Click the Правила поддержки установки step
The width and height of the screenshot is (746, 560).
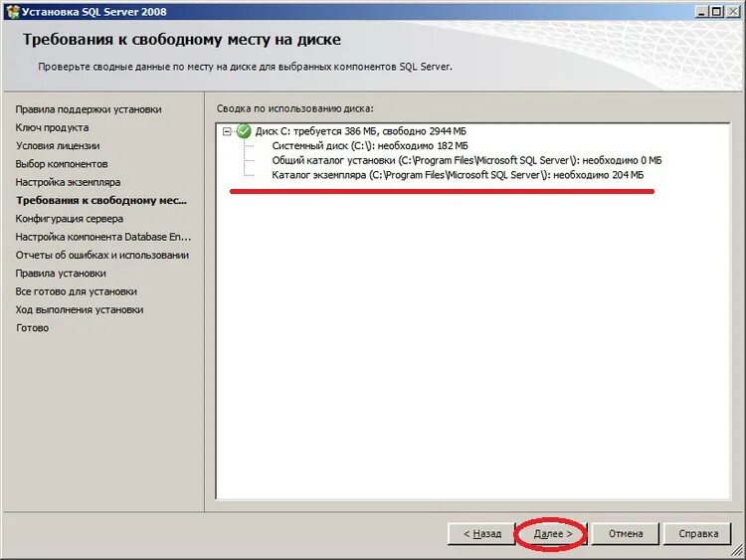tap(89, 109)
